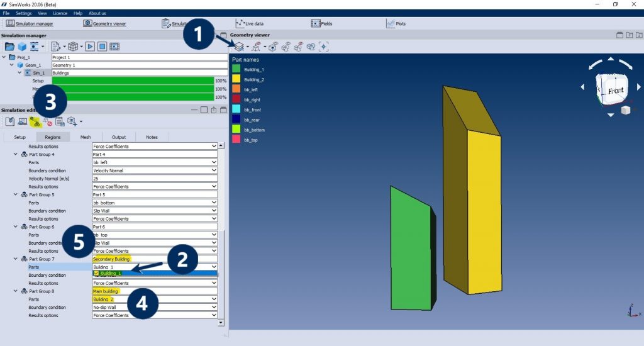
Task: Open the Settings menu
Action: [23, 13]
